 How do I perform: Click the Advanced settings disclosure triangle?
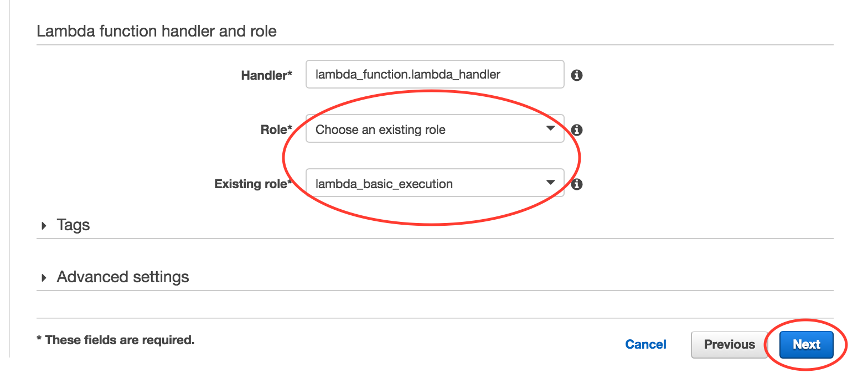(44, 277)
